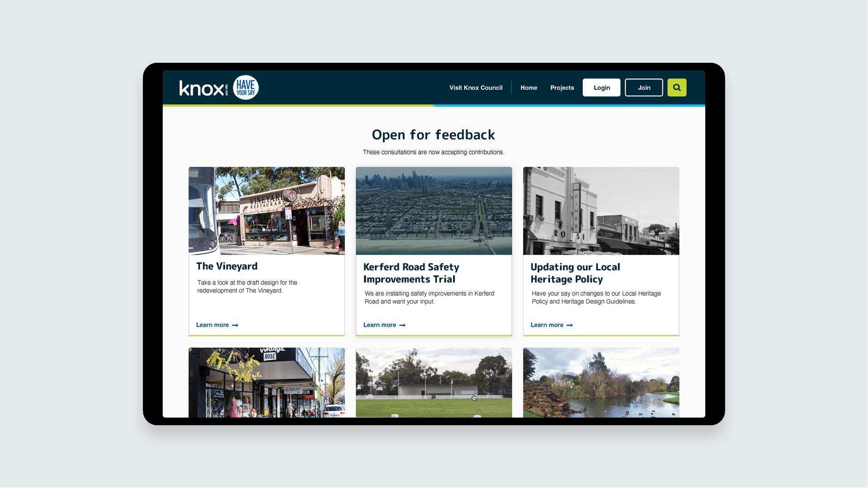Select the sports oval pavilion image
Screen dimensions: 868x488
pyautogui.click(x=434, y=383)
